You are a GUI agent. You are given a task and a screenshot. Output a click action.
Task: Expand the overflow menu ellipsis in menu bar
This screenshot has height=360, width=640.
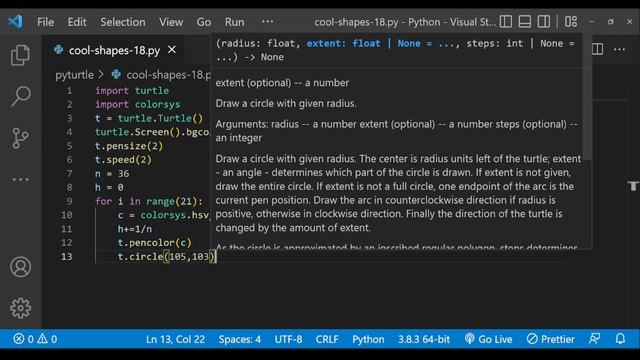(x=267, y=21)
